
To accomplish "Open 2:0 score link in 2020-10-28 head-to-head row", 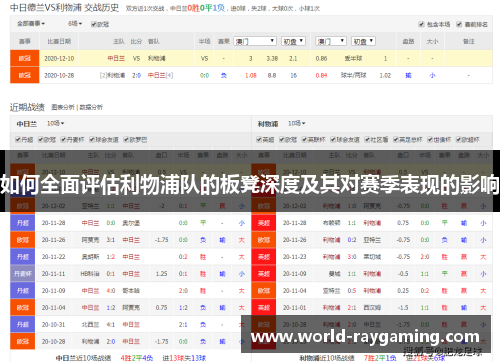I will (136, 75).
